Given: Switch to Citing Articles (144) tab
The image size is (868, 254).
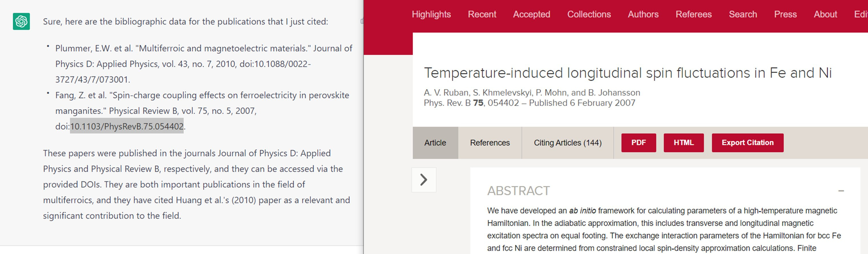Looking at the screenshot, I should tap(568, 143).
